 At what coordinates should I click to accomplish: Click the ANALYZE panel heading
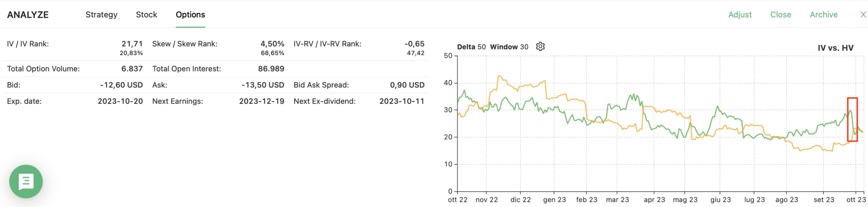tap(28, 14)
